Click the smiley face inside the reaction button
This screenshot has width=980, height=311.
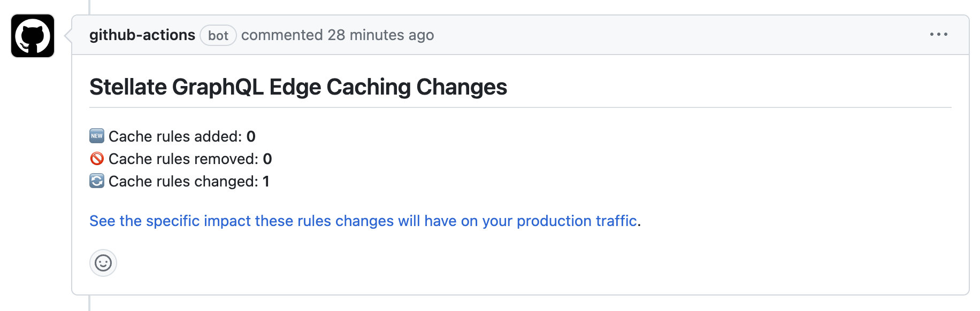(103, 263)
